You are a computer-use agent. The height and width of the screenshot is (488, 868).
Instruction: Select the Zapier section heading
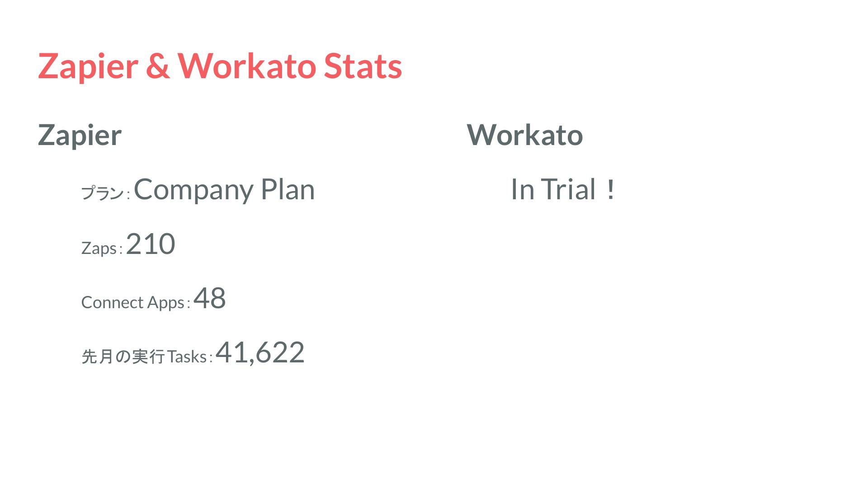click(80, 136)
